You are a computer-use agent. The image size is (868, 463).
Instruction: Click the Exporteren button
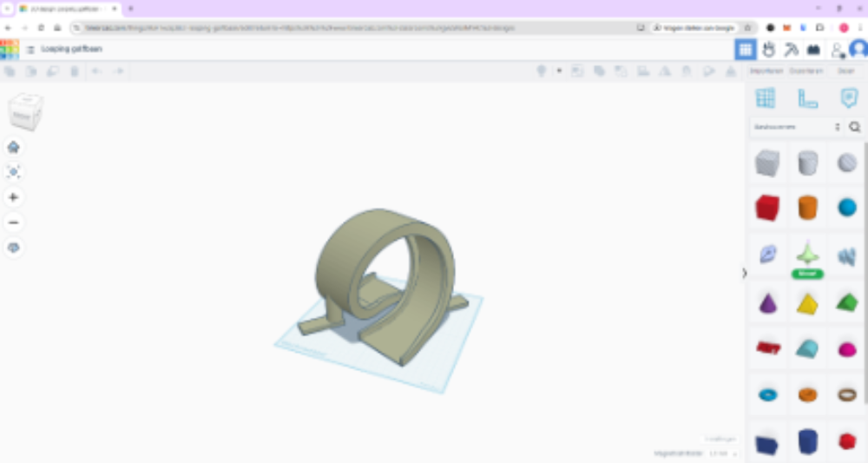pyautogui.click(x=806, y=71)
